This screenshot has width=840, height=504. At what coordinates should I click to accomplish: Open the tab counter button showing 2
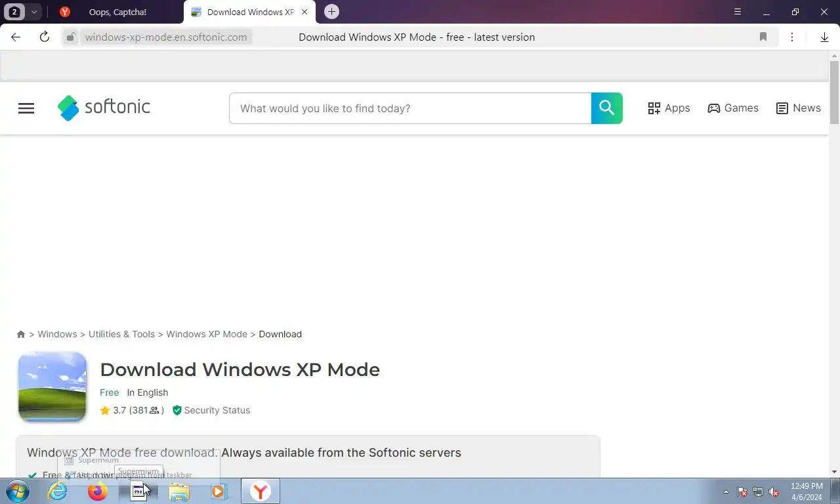14,12
